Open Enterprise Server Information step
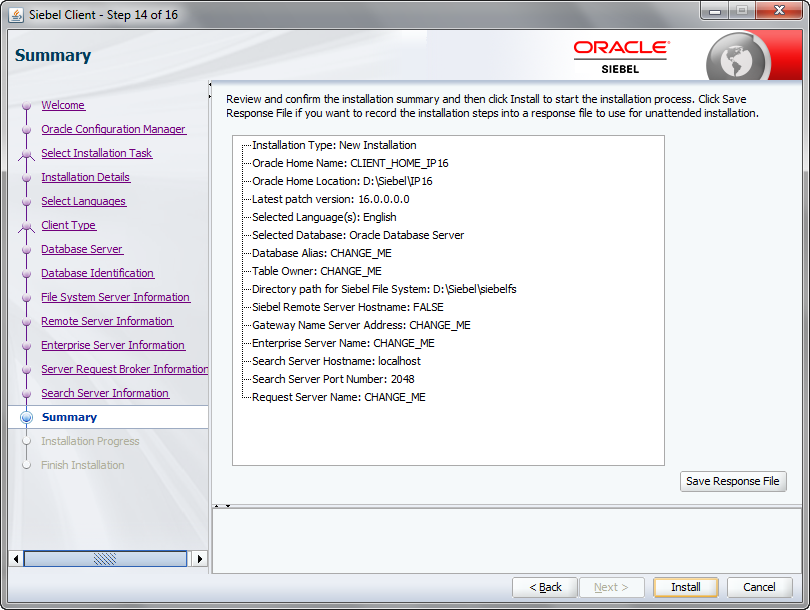The width and height of the screenshot is (810, 610). [113, 345]
